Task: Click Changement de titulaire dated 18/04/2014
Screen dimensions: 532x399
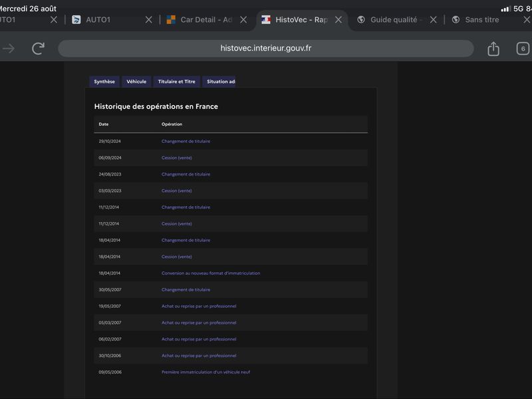Action: click(186, 240)
